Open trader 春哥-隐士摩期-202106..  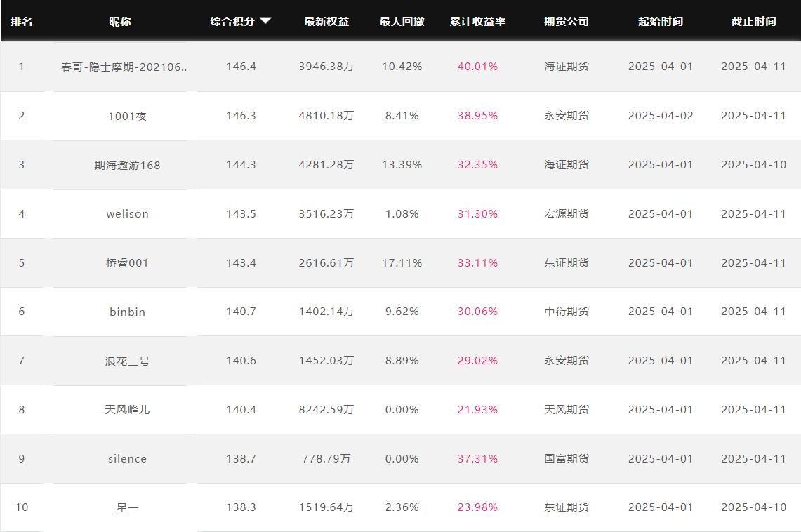(124, 67)
